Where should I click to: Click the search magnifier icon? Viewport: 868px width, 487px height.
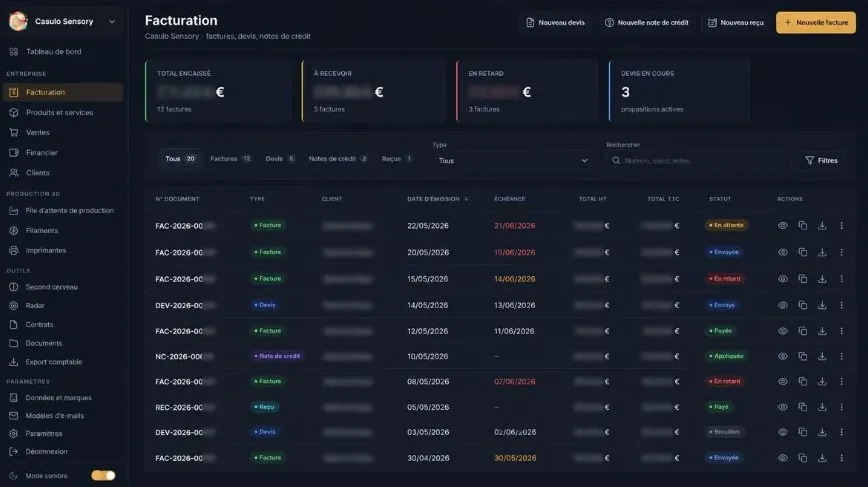click(616, 160)
